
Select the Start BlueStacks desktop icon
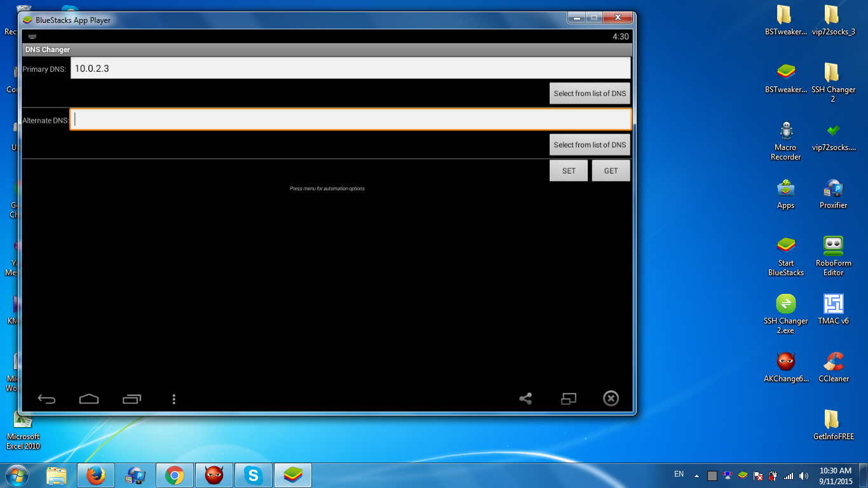tap(786, 256)
